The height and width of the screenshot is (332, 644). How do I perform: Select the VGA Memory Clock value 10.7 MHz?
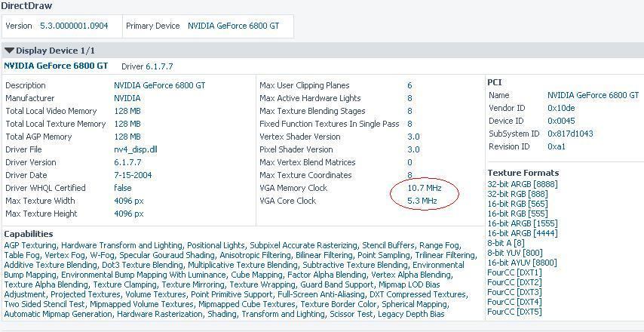click(425, 188)
